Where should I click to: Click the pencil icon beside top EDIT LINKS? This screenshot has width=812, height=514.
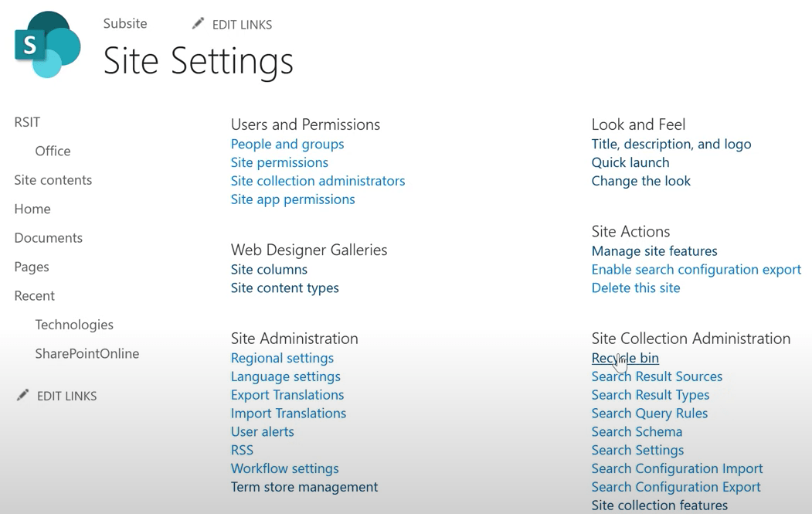198,24
